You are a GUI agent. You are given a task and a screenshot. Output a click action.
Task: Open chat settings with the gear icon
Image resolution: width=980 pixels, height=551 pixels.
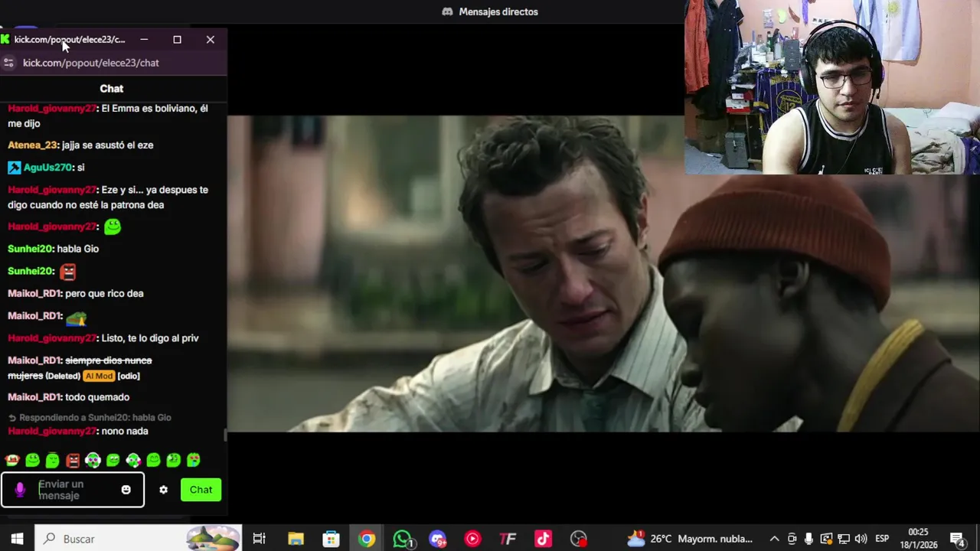163,490
